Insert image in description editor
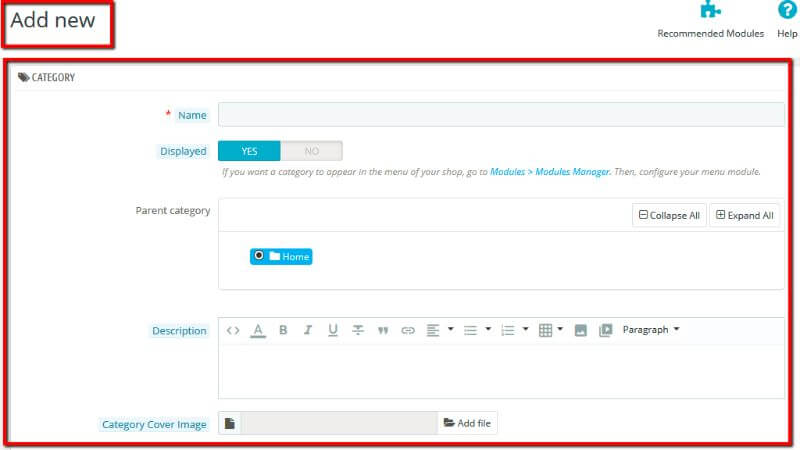800x450 pixels. (x=581, y=331)
